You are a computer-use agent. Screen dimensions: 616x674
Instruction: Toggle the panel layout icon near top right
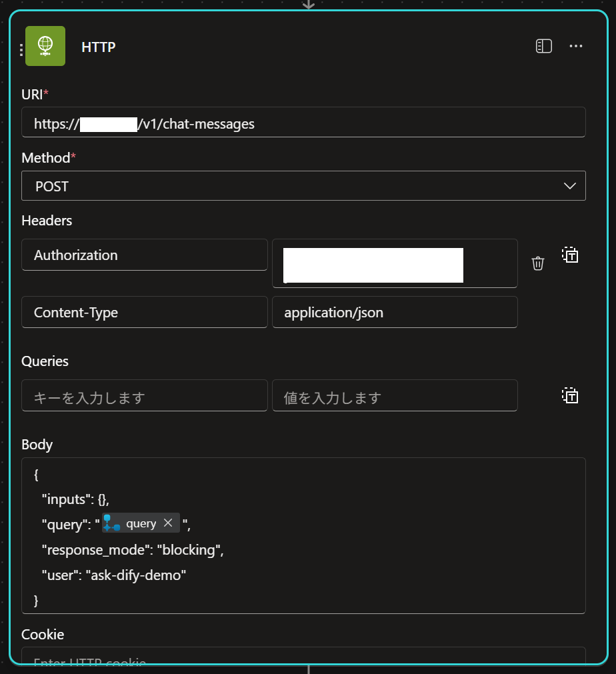pyautogui.click(x=544, y=46)
